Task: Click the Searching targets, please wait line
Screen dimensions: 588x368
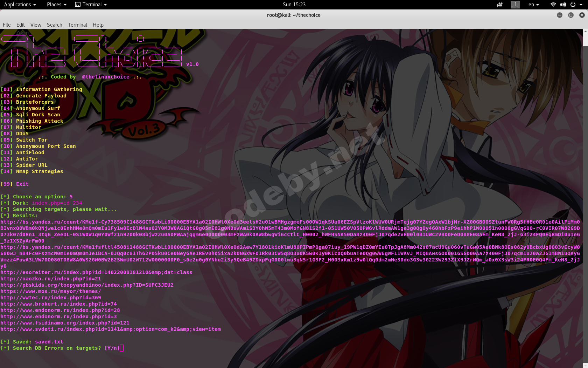Action: [x=58, y=209]
